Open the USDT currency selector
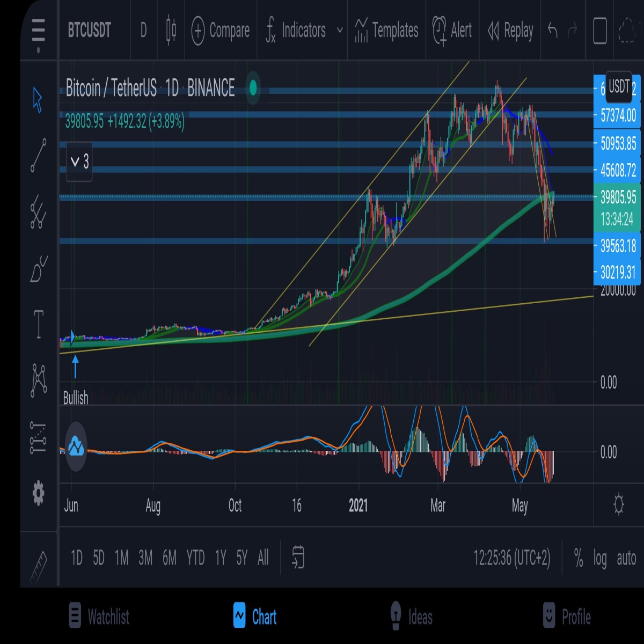The image size is (644, 644). (619, 86)
